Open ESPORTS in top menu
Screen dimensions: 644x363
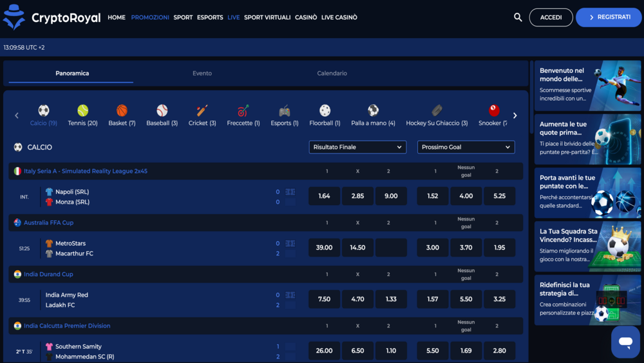coord(210,17)
